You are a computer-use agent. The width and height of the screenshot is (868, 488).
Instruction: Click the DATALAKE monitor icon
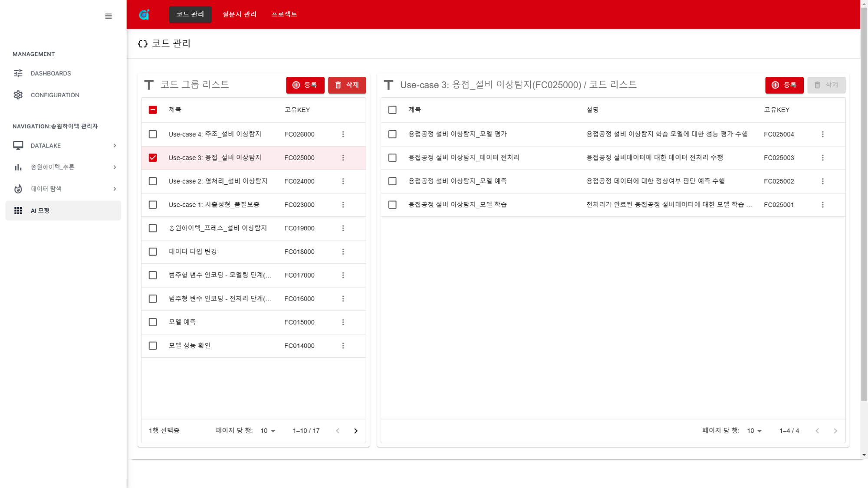(x=18, y=146)
